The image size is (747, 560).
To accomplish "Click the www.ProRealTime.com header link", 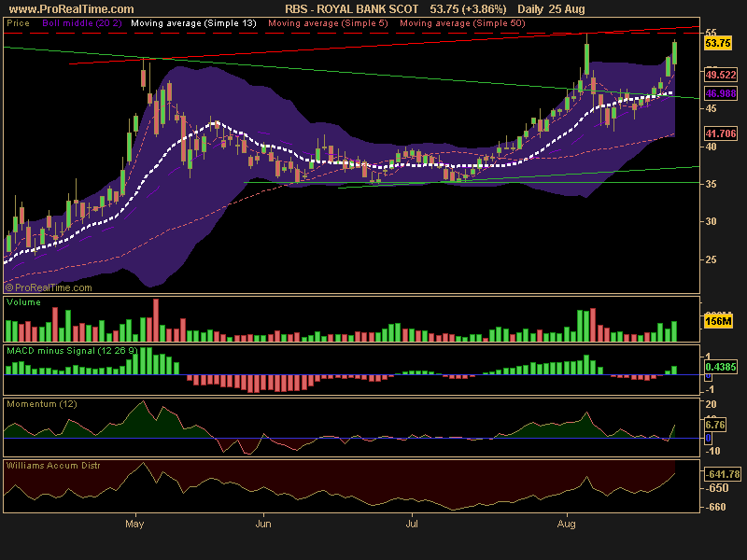I will [72, 9].
